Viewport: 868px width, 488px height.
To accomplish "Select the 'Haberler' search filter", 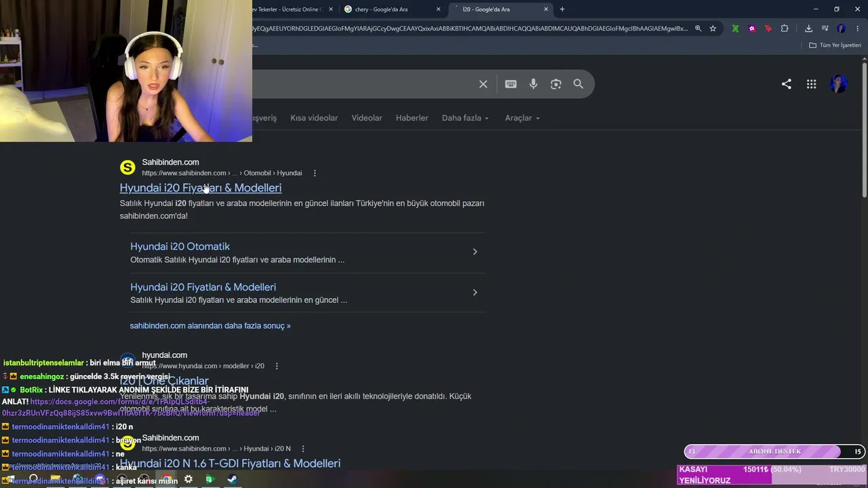I will coord(412,118).
